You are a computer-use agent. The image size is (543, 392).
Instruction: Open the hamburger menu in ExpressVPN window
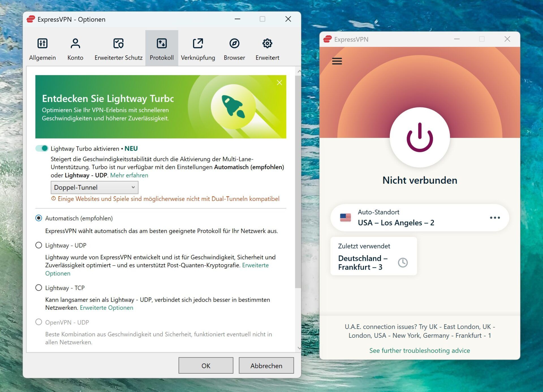(337, 61)
